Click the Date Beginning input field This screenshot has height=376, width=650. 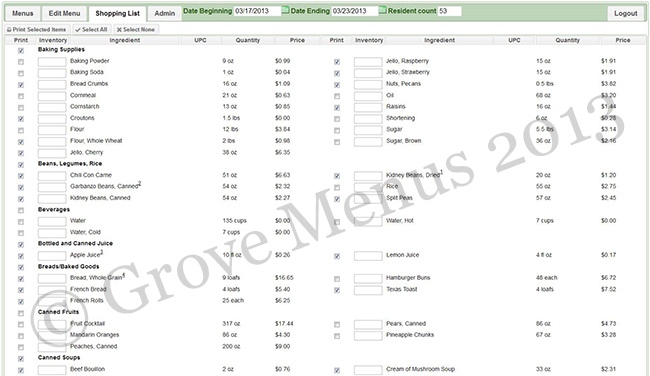(257, 11)
